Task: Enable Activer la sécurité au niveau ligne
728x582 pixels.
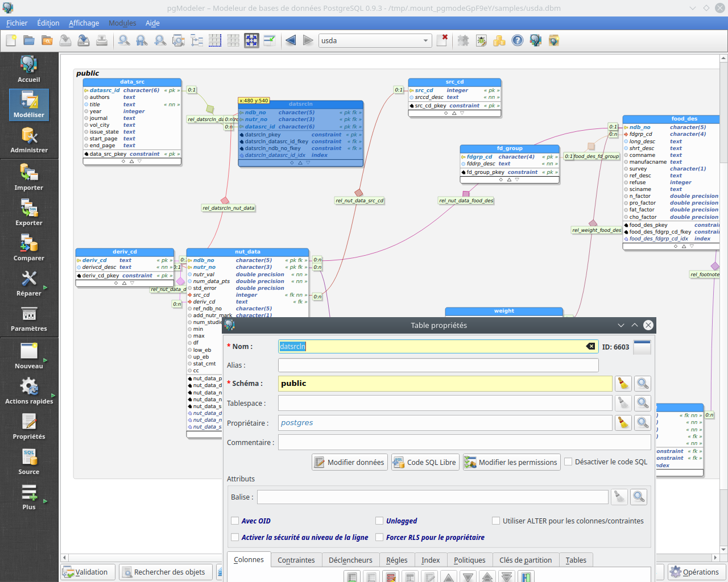Action: 235,537
